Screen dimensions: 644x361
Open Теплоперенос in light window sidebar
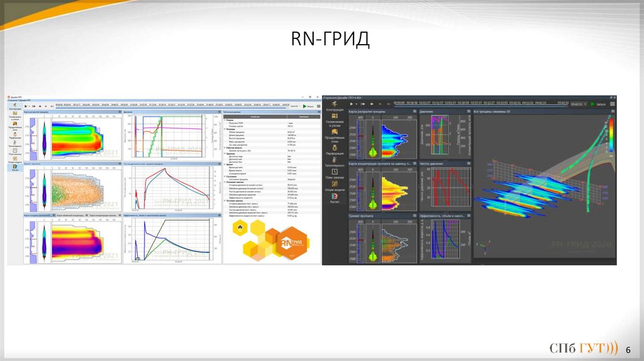point(15,144)
